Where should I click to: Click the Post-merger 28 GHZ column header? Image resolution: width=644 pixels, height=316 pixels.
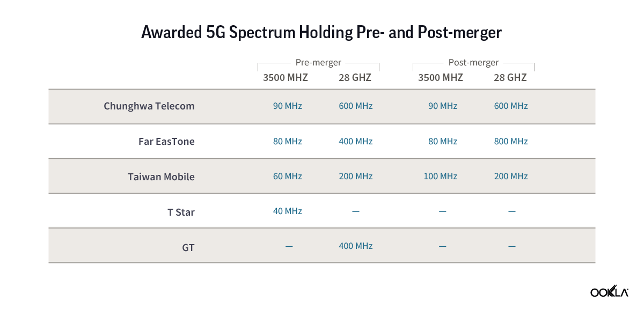(x=510, y=77)
